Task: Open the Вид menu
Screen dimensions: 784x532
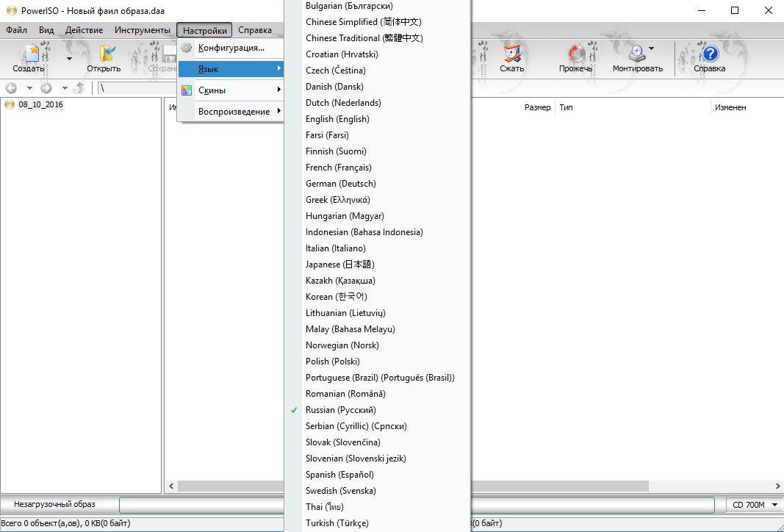Action: pos(46,30)
